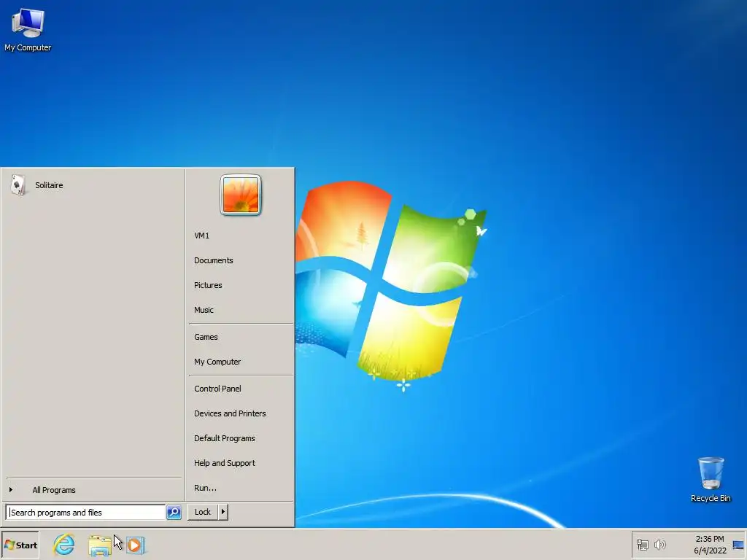Click the Start button

pyautogui.click(x=20, y=545)
